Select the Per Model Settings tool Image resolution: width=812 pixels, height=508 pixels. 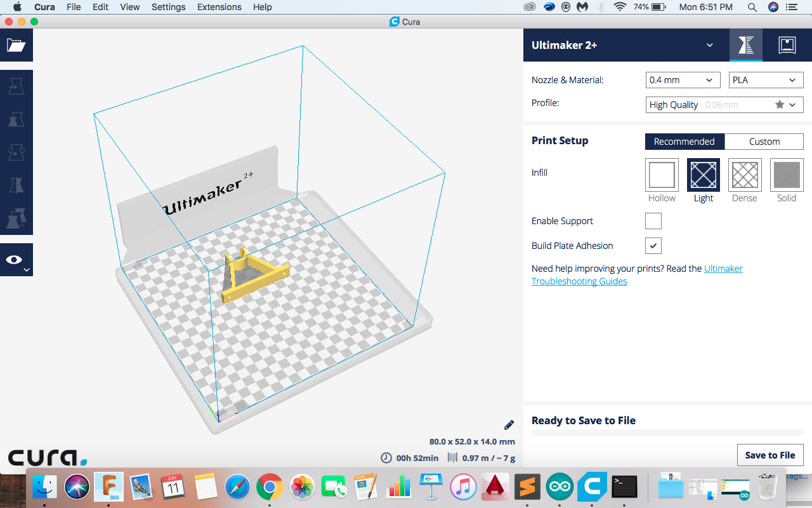click(16, 218)
